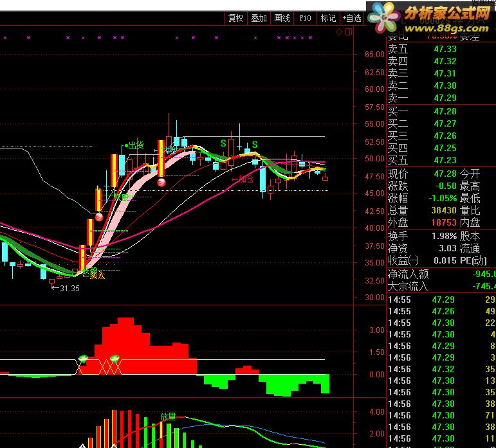The height and width of the screenshot is (448, 496).
Task: Click the red ball marker near 47.50
Action: click(x=161, y=183)
